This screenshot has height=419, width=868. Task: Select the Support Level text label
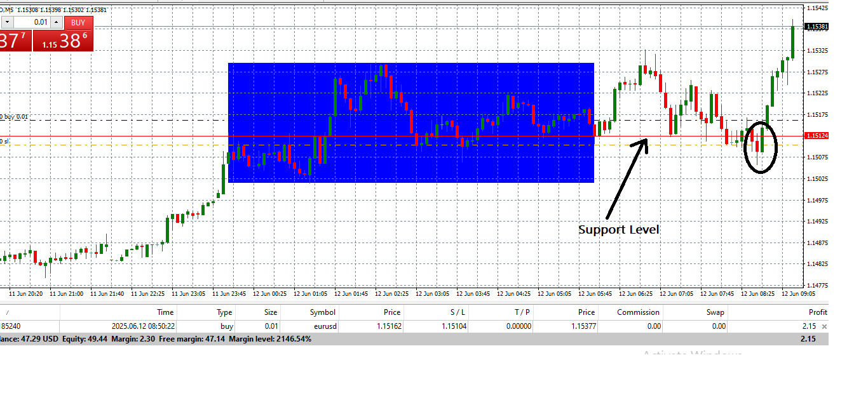[618, 230]
